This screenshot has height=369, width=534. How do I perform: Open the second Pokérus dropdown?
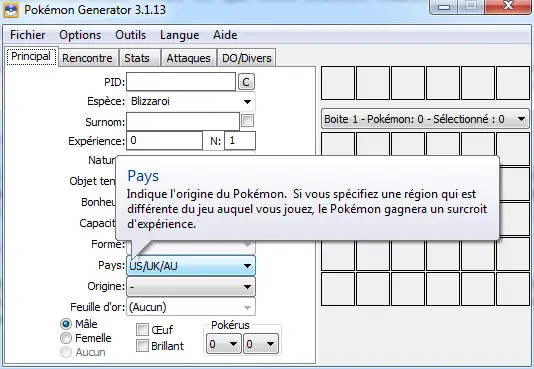point(261,344)
